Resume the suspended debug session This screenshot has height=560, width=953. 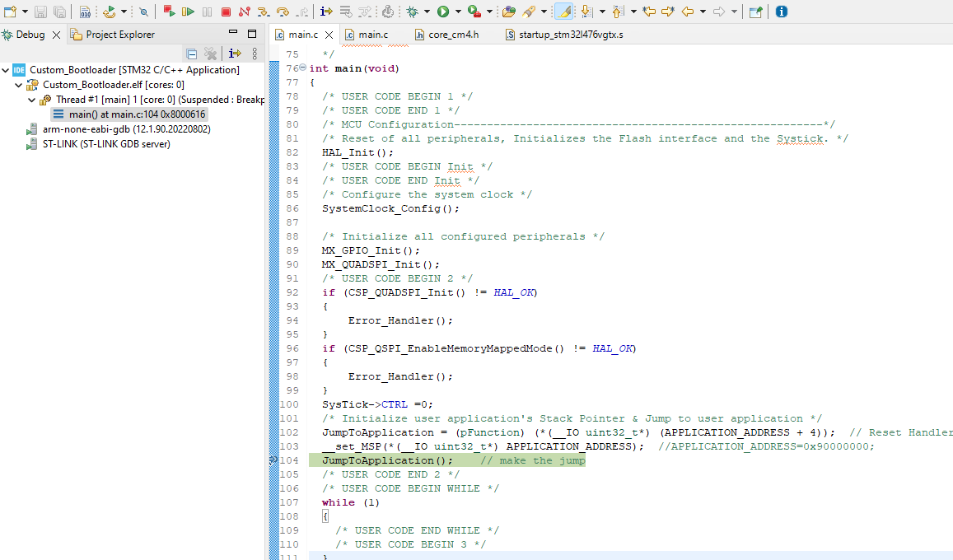tap(189, 12)
